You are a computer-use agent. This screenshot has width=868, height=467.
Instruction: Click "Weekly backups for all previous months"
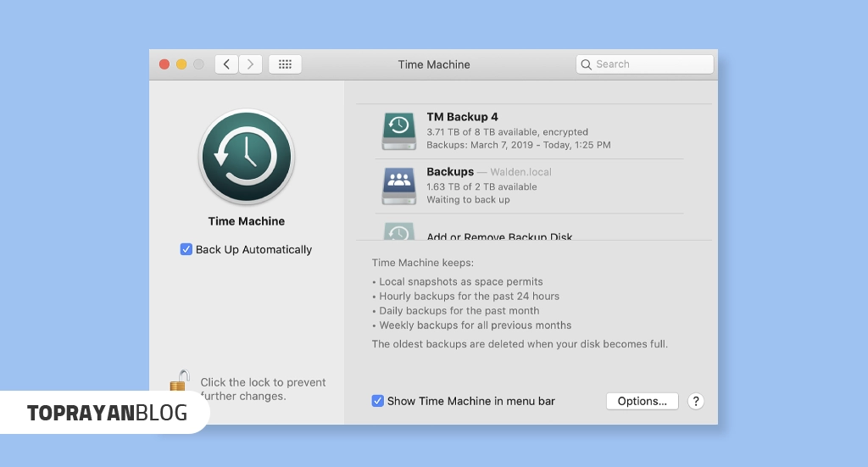(x=475, y=325)
